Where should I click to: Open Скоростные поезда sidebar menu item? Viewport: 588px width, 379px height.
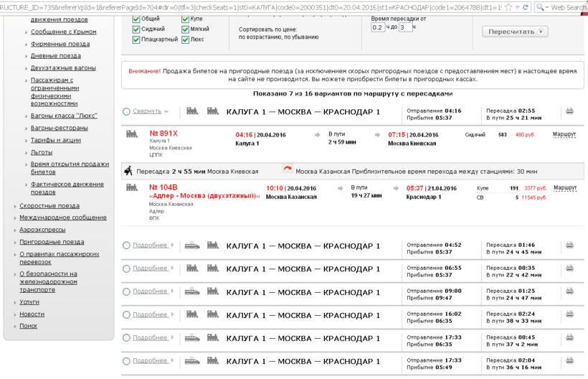[x=49, y=206]
